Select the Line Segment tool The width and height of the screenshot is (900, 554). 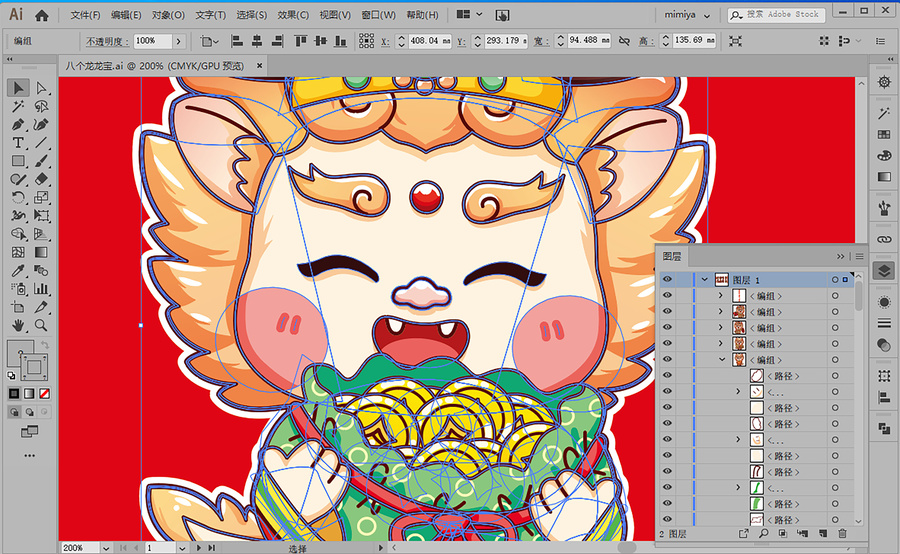41,142
